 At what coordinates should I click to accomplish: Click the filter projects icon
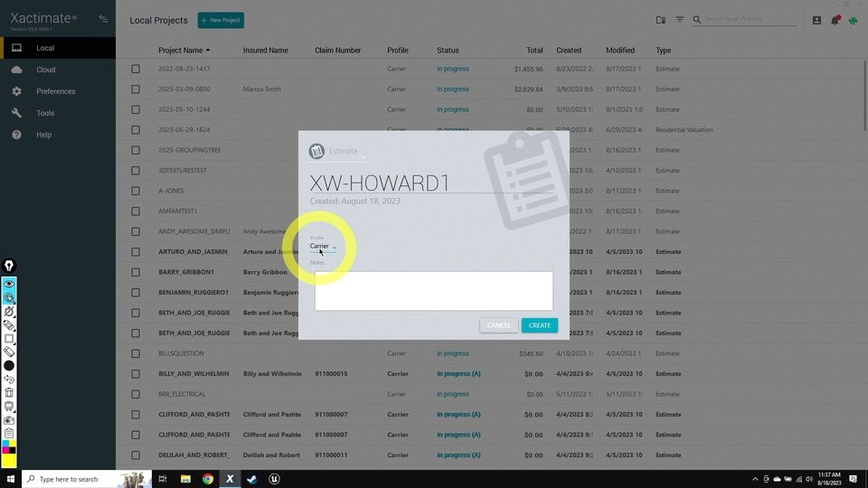click(679, 20)
